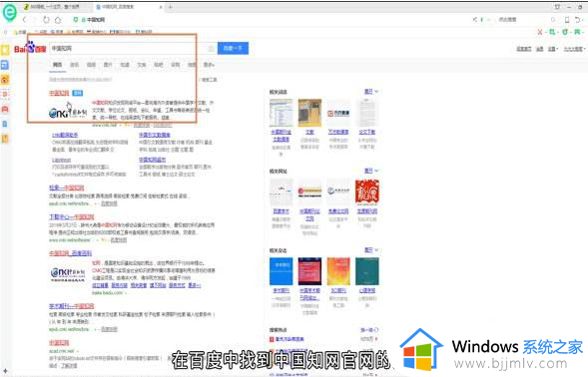
Task: Open the 设置 dropdown in Baidu header
Action: pos(553,49)
